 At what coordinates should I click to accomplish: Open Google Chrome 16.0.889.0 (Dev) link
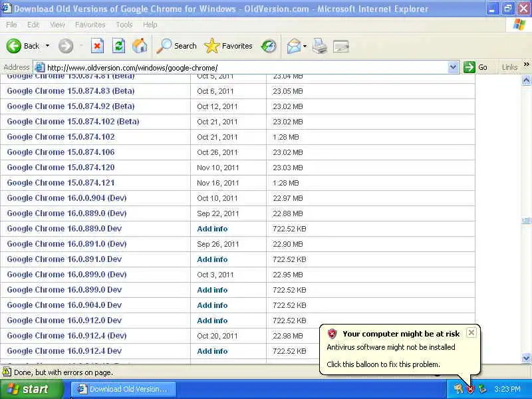pyautogui.click(x=67, y=213)
